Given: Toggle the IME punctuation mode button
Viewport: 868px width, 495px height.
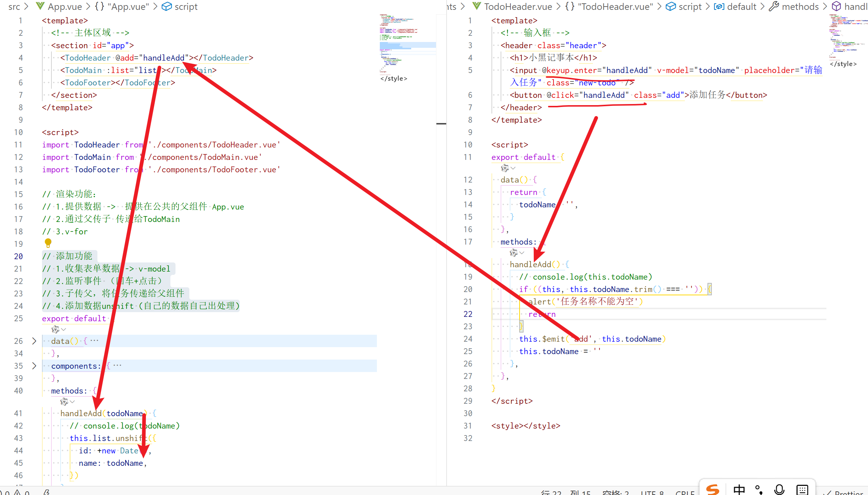Looking at the screenshot, I should click(759, 490).
